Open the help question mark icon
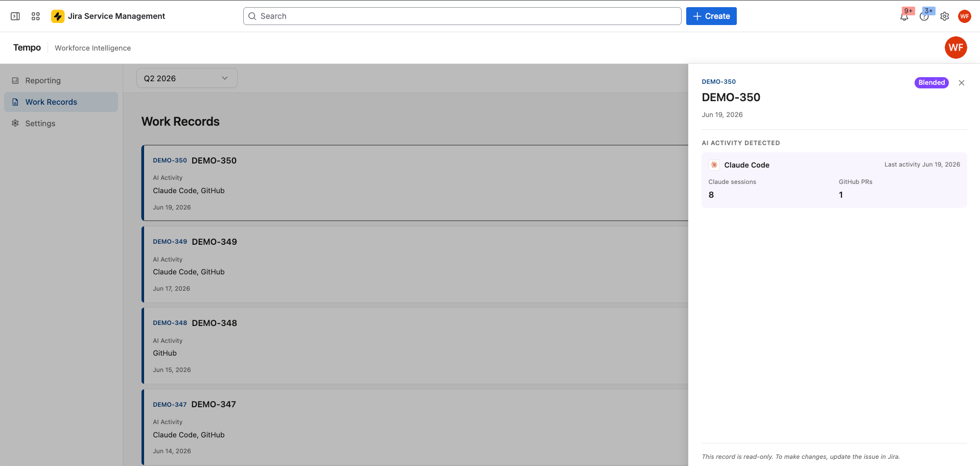Screen dimensions: 980x466 [924, 16]
